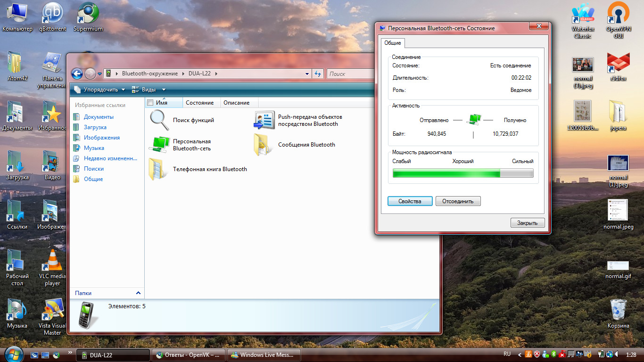Launch VLC media player shortcut
Screen dimensions: 644x362
click(52, 262)
